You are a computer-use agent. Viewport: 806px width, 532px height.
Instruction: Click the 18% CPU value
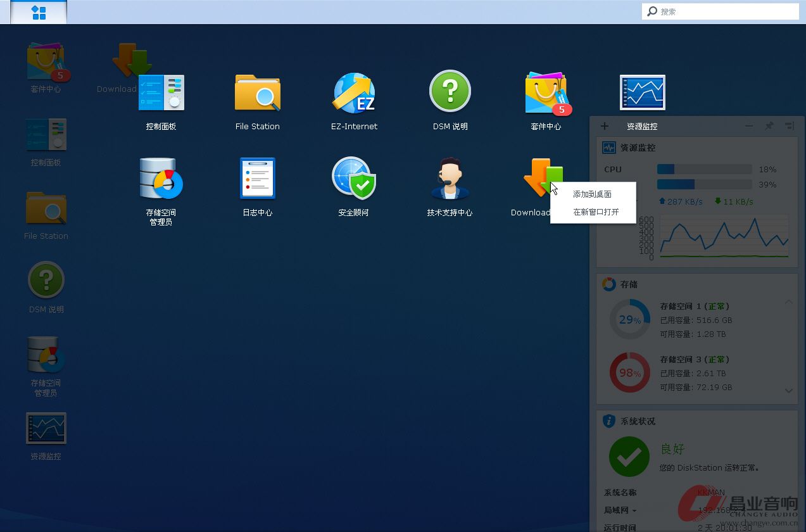pyautogui.click(x=767, y=169)
